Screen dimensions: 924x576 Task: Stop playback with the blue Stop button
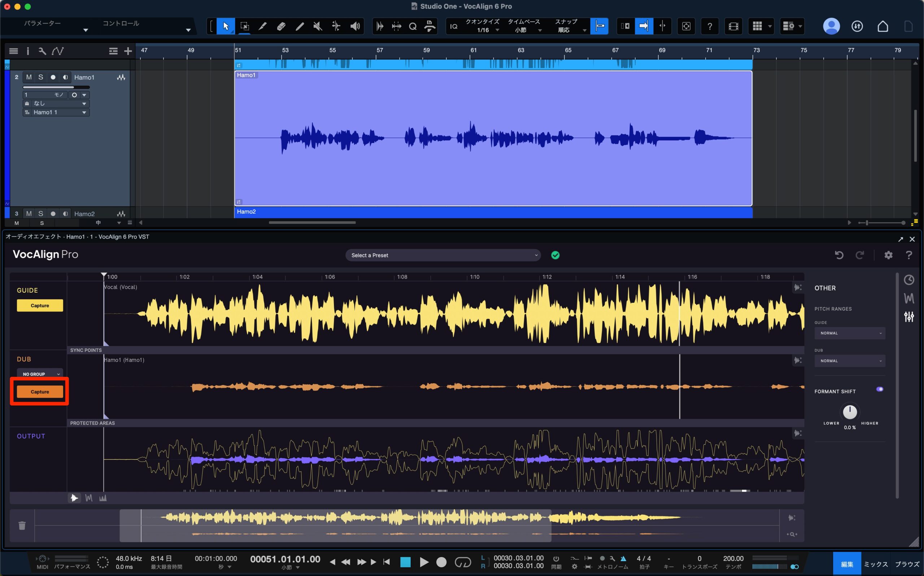pyautogui.click(x=405, y=562)
